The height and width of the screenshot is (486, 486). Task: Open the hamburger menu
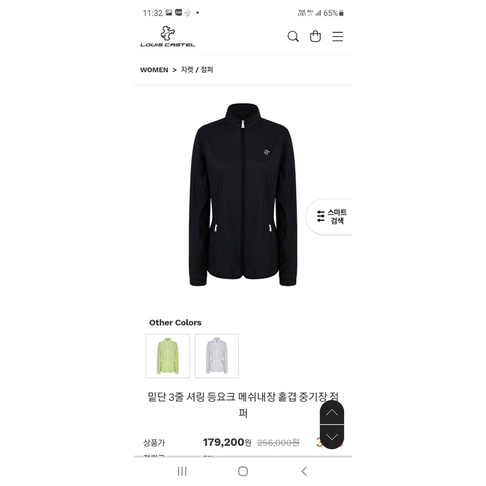click(337, 36)
